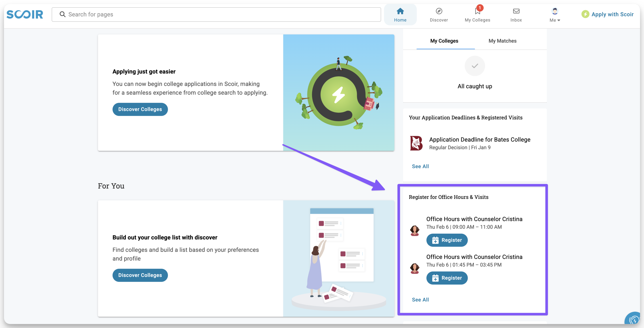
Task: Open the 09:00 AM Office Hours title
Action: (474, 219)
